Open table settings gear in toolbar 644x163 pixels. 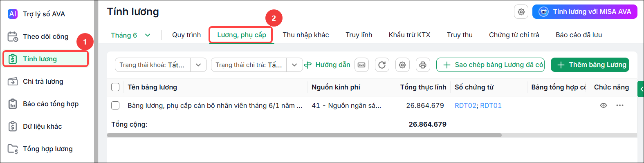coord(402,65)
